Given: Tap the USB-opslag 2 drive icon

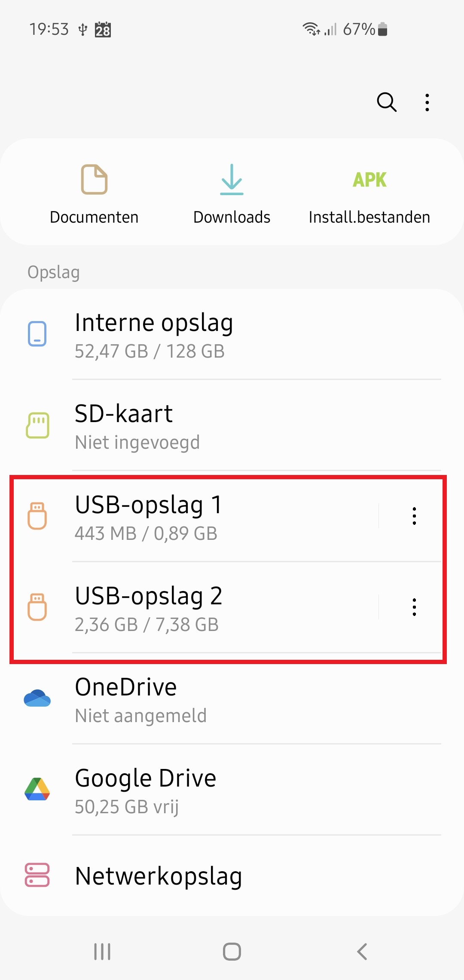Looking at the screenshot, I should click(37, 607).
